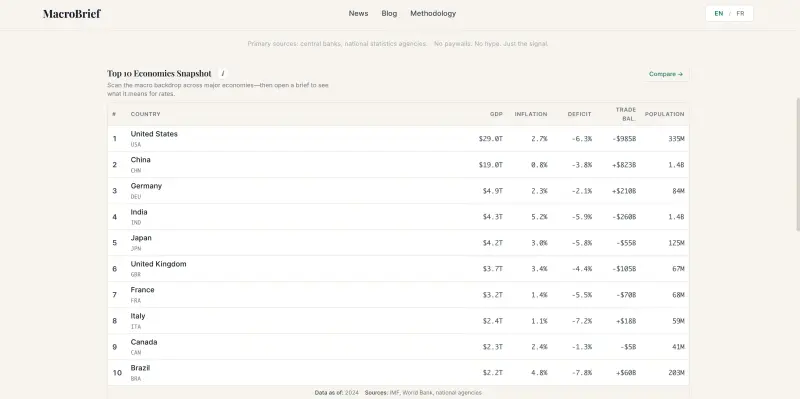
Task: Go to the Blog page
Action: click(389, 14)
